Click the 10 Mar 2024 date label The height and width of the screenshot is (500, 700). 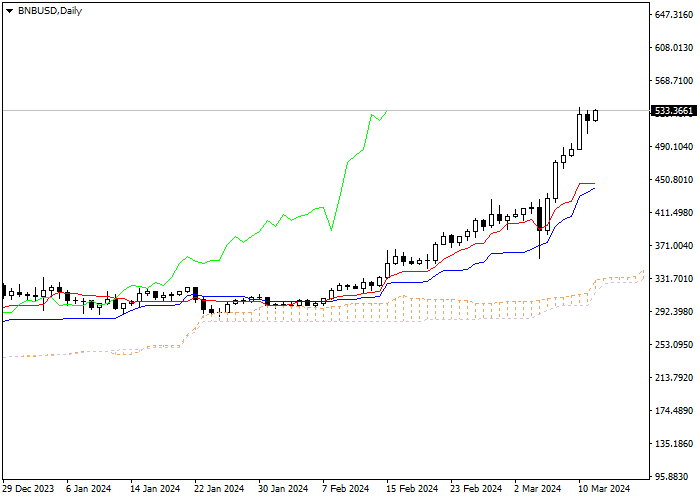tap(604, 489)
